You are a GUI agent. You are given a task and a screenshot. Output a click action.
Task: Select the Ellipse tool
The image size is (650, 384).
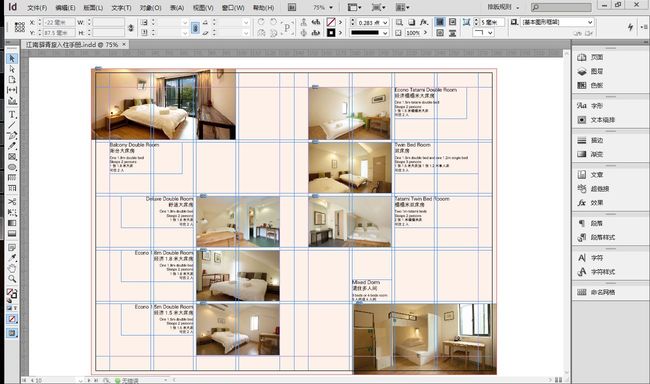click(x=12, y=167)
